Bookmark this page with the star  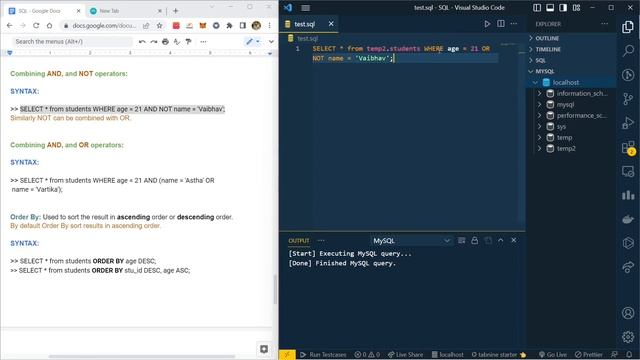160,25
